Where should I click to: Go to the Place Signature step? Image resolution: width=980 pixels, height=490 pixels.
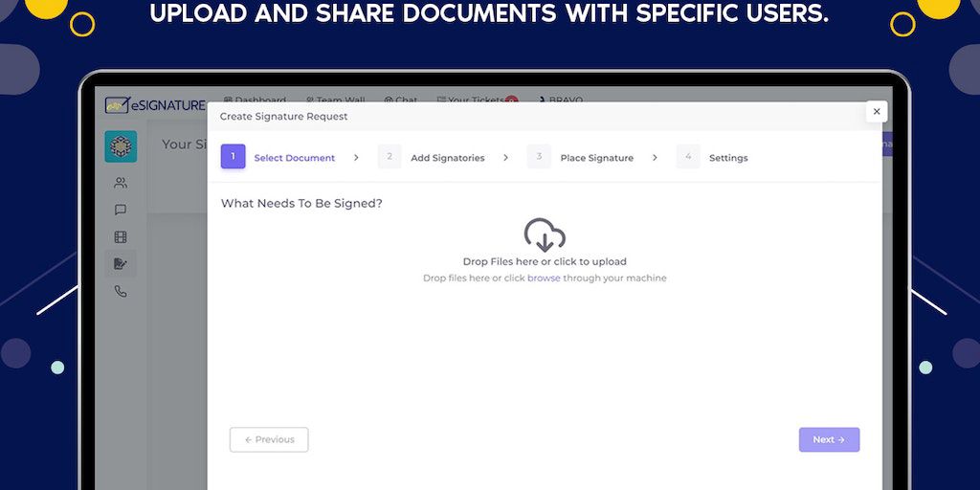tap(597, 158)
